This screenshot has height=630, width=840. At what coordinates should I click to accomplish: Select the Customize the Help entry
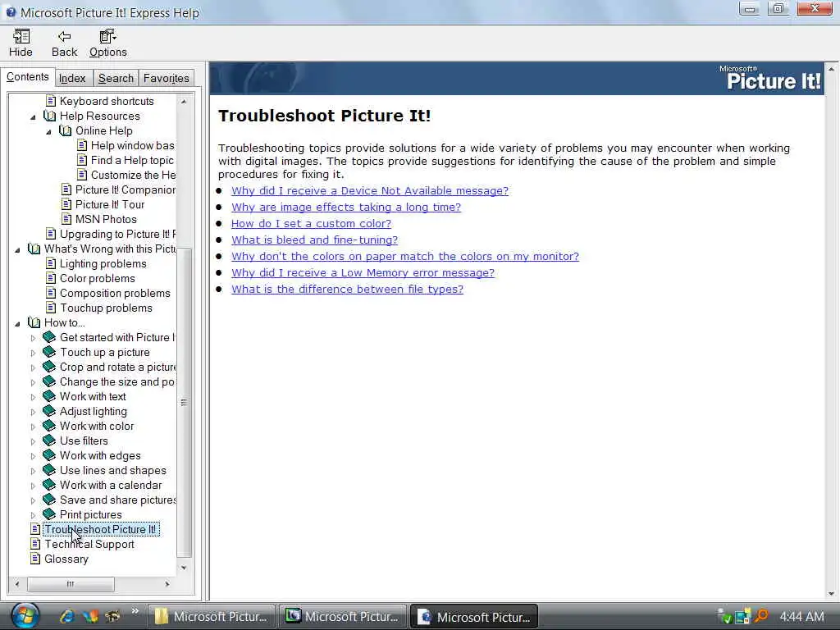(133, 175)
